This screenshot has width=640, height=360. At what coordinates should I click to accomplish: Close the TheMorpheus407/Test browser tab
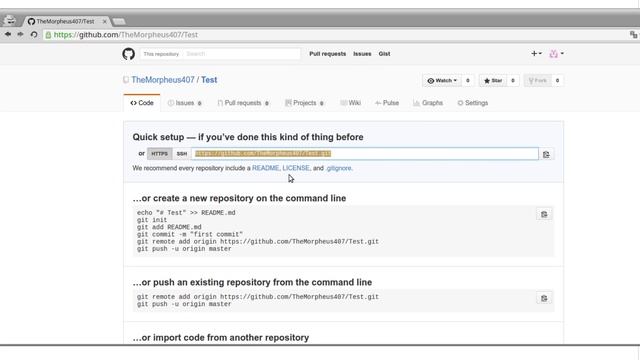click(x=104, y=21)
